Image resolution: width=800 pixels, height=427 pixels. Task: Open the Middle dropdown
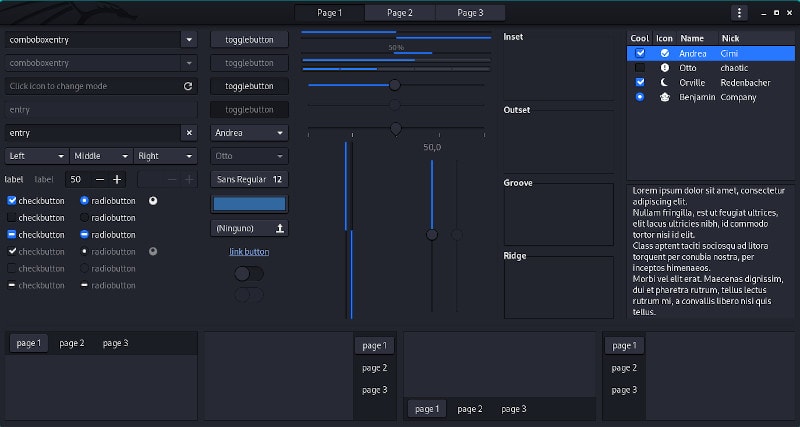click(x=101, y=156)
